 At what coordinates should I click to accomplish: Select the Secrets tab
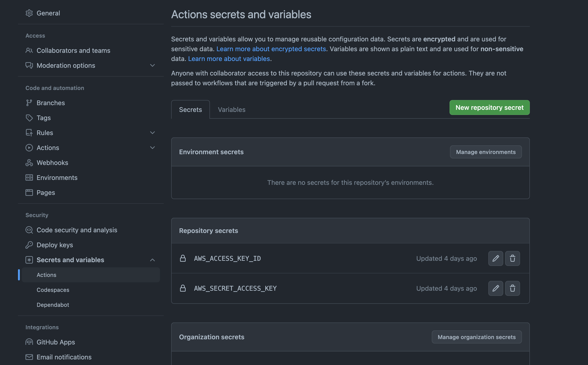pos(190,110)
